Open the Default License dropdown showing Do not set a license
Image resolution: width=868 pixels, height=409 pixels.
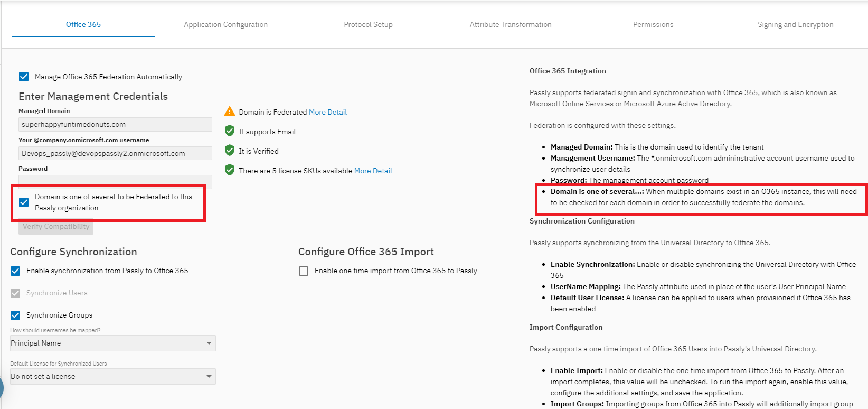(x=112, y=376)
